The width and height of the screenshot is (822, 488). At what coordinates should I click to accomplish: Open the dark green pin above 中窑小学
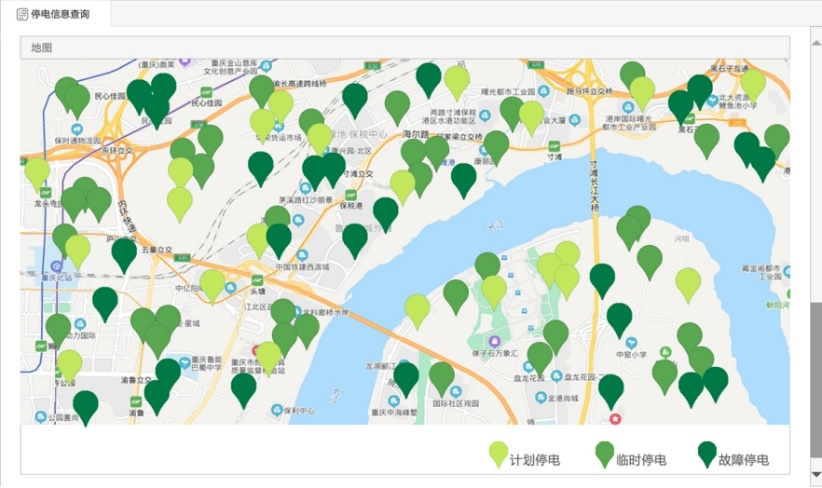tap(619, 318)
